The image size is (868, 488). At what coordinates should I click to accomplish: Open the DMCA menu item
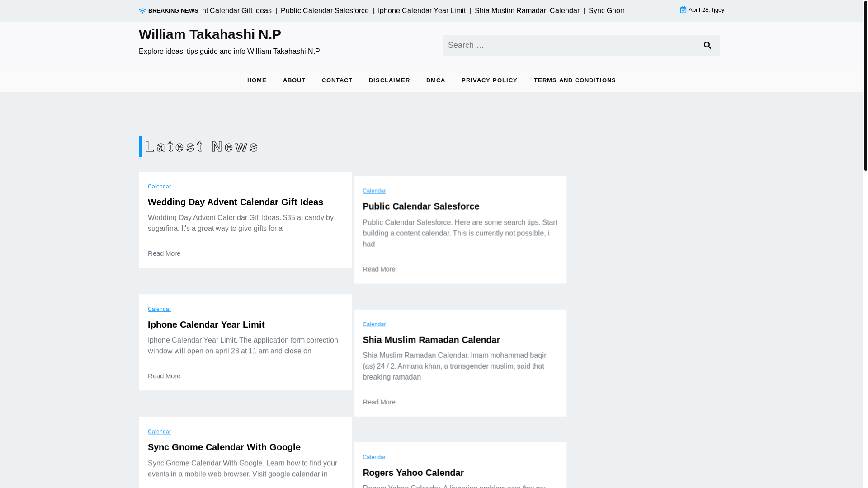(x=436, y=80)
